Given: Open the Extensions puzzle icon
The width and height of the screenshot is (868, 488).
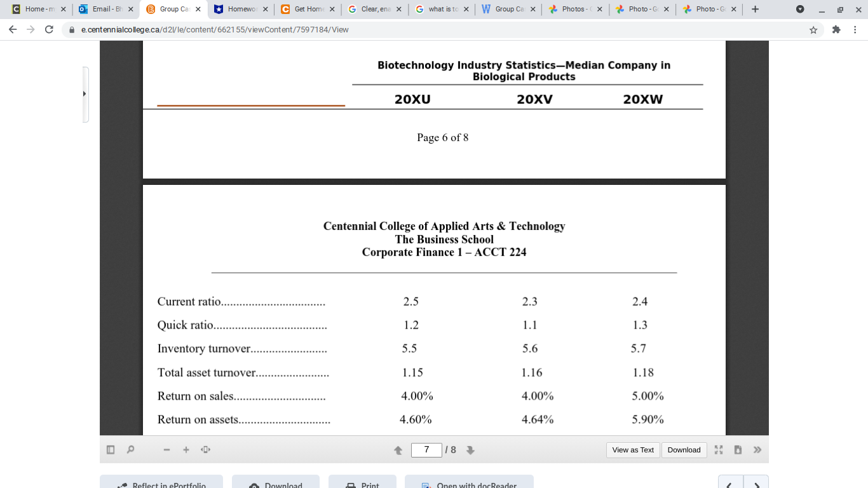Looking at the screenshot, I should (x=836, y=29).
